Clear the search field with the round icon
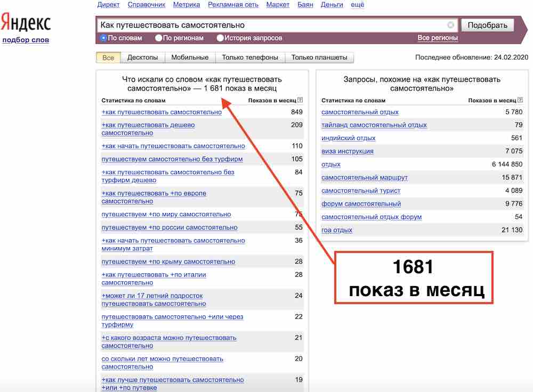This screenshot has height=392, width=533. pyautogui.click(x=450, y=25)
